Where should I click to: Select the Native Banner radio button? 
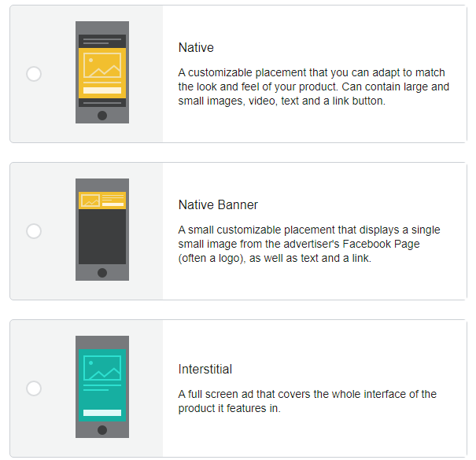pos(34,231)
